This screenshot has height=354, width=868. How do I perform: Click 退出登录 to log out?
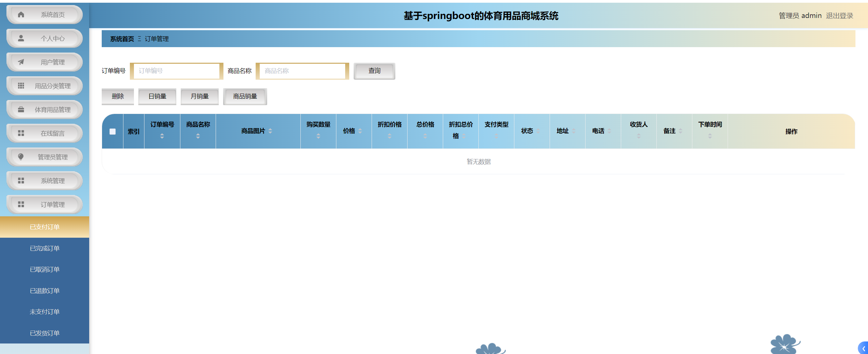(x=840, y=16)
